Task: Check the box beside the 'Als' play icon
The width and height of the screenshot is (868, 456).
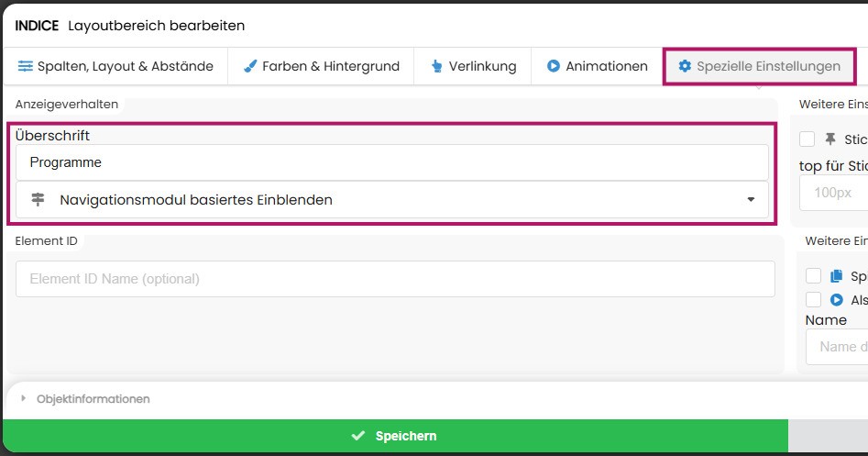Action: 813,299
